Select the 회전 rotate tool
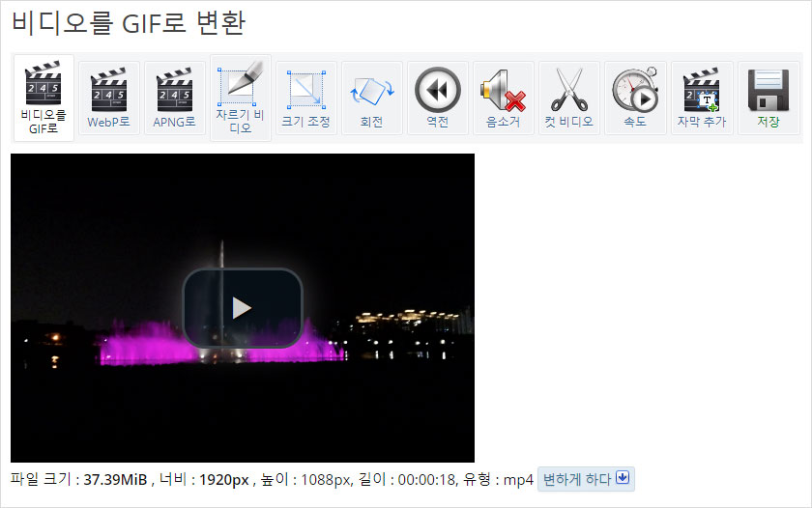Screen dimensions: 812x508 coord(372,98)
